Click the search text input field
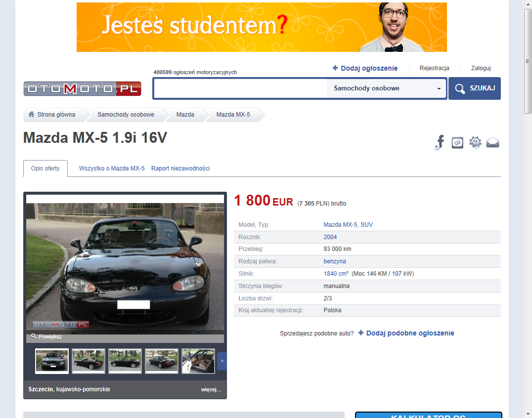Image resolution: width=532 pixels, height=418 pixels. 241,88
